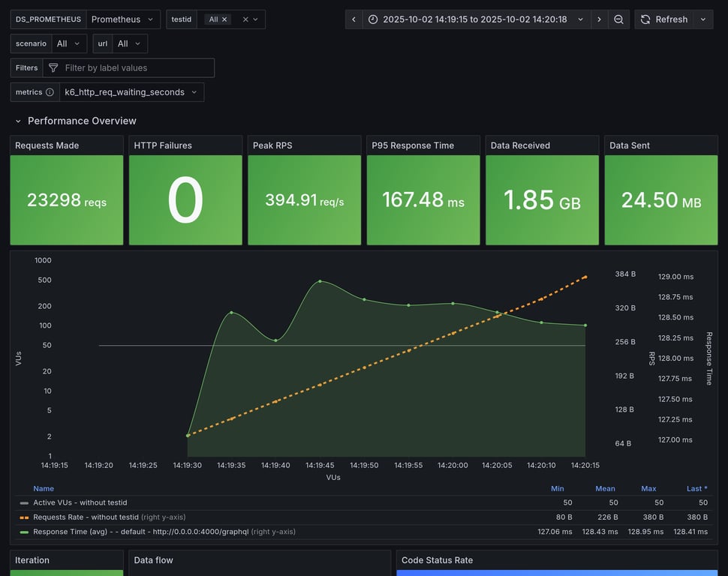
Task: Click the Requests Rate orange legend swatch
Action: click(24, 517)
